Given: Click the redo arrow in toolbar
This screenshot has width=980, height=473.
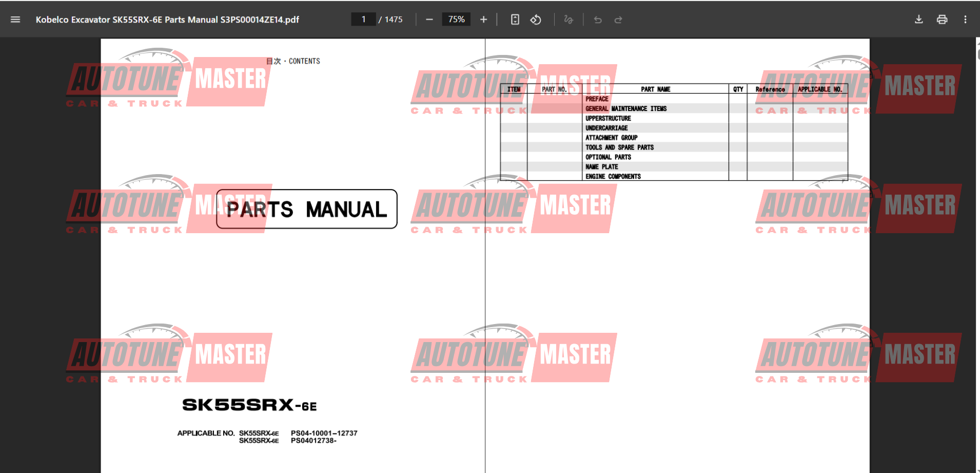Looking at the screenshot, I should tap(618, 20).
